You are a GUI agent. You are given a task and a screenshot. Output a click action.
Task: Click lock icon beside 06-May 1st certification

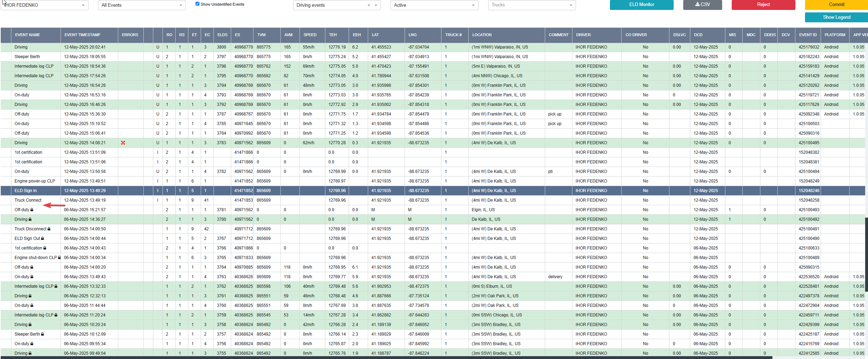coord(45,248)
